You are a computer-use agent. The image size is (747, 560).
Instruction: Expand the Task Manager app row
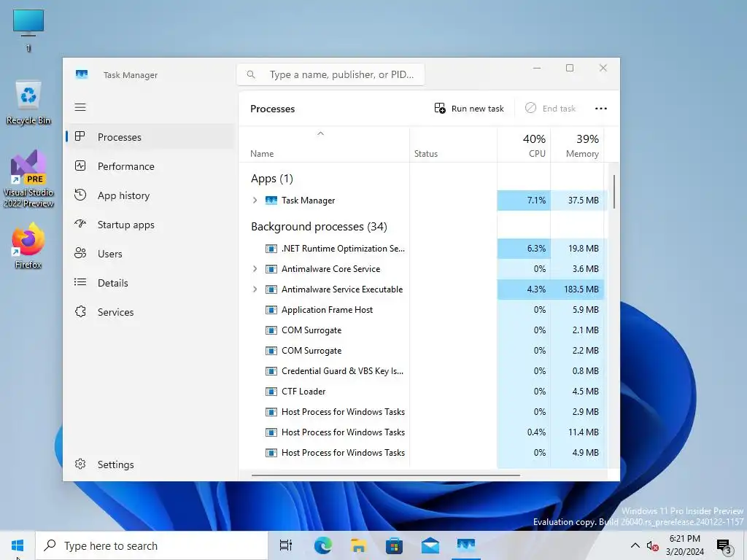[255, 201]
